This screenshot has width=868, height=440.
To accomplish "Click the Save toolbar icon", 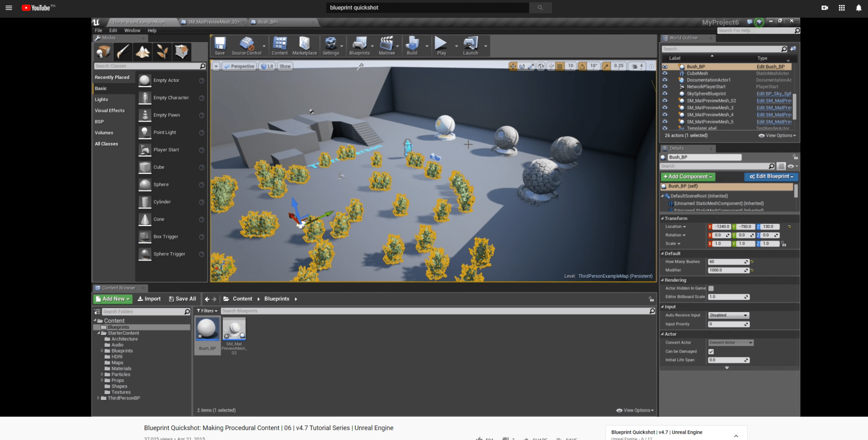I will point(219,45).
